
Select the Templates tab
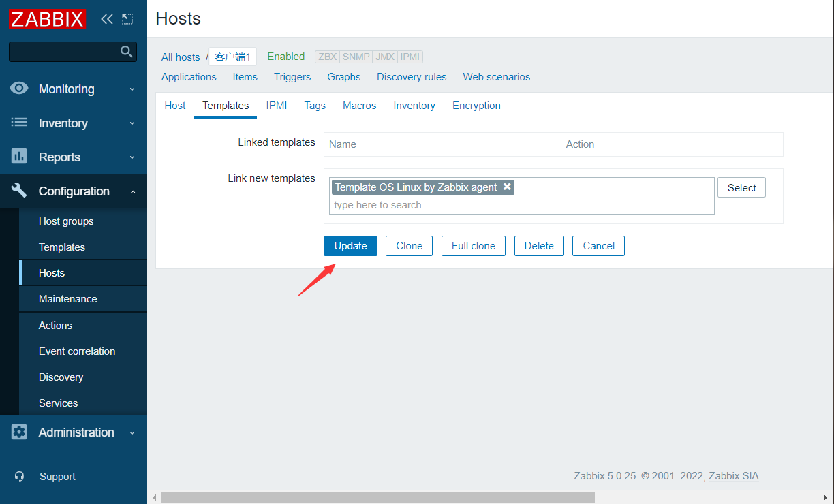pyautogui.click(x=226, y=106)
